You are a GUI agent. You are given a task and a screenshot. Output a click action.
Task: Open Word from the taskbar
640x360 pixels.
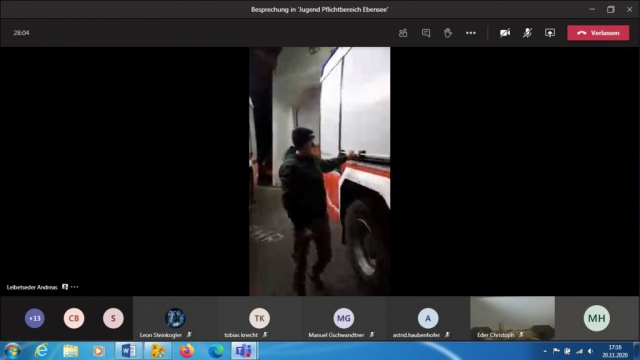(x=129, y=351)
